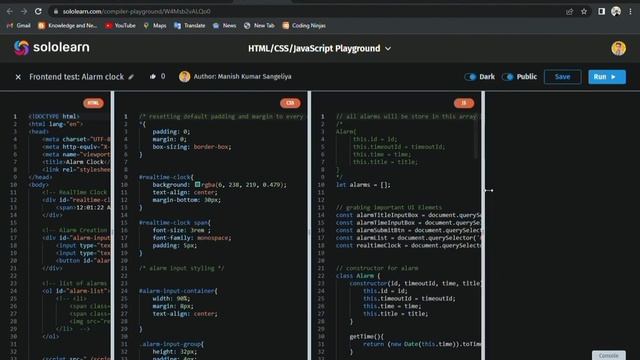Open the Translate bookmark
The image size is (640, 360).
189,25
